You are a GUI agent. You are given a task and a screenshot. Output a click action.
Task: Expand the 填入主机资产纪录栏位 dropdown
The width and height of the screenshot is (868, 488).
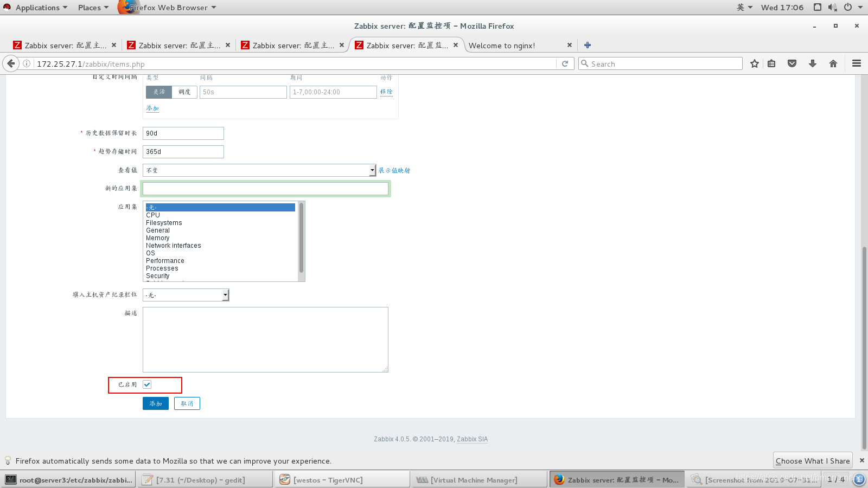(186, 295)
